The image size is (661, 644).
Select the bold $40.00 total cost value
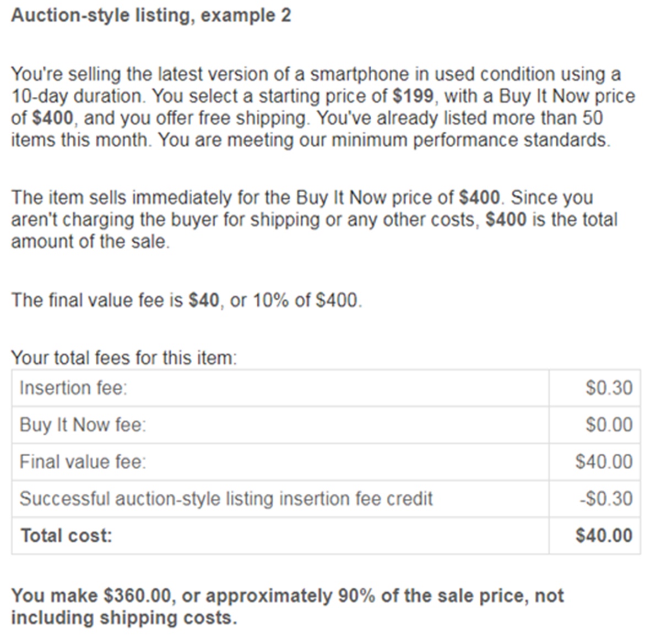click(x=604, y=536)
